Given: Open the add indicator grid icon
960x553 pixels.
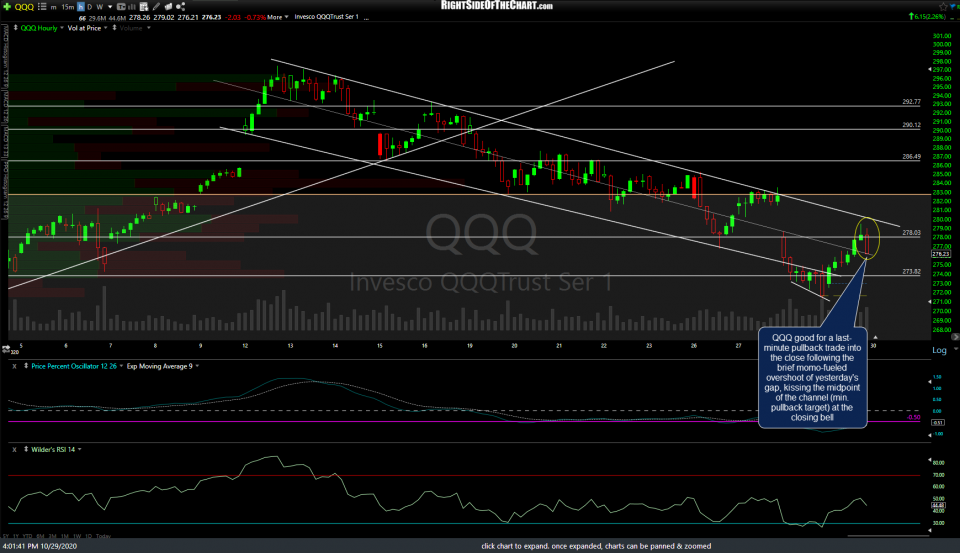Looking at the screenshot, I should pos(144,7).
